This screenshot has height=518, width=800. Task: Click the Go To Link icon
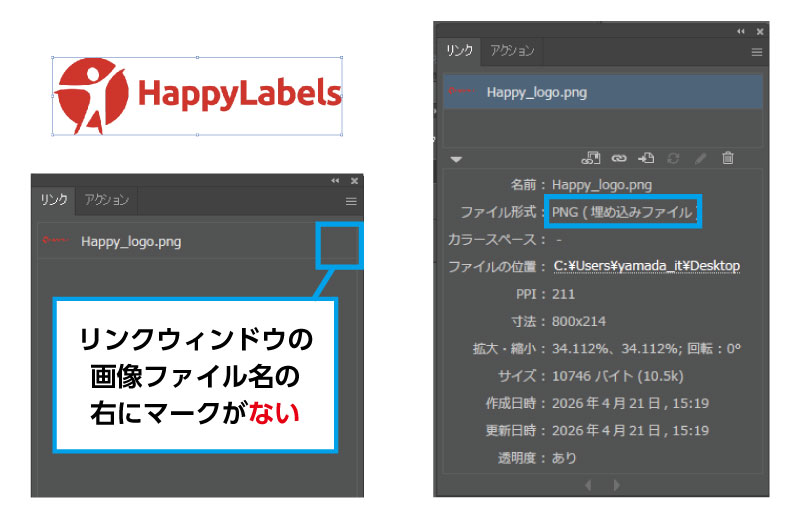tap(646, 158)
